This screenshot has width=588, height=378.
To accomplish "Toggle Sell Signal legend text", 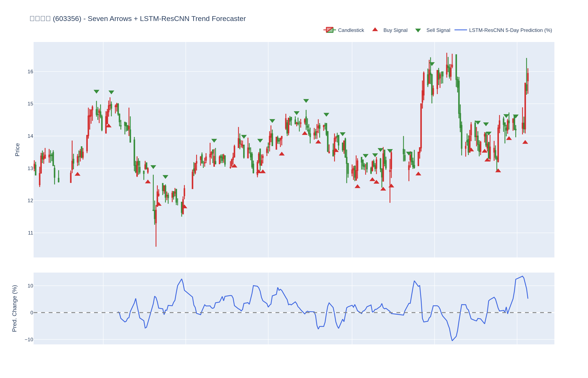I will tap(438, 30).
